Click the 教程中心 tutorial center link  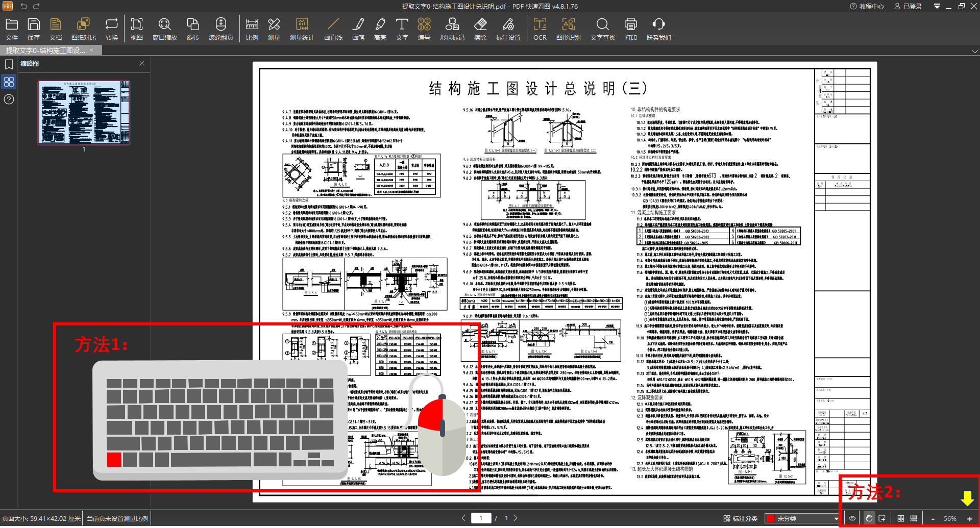(x=867, y=6)
